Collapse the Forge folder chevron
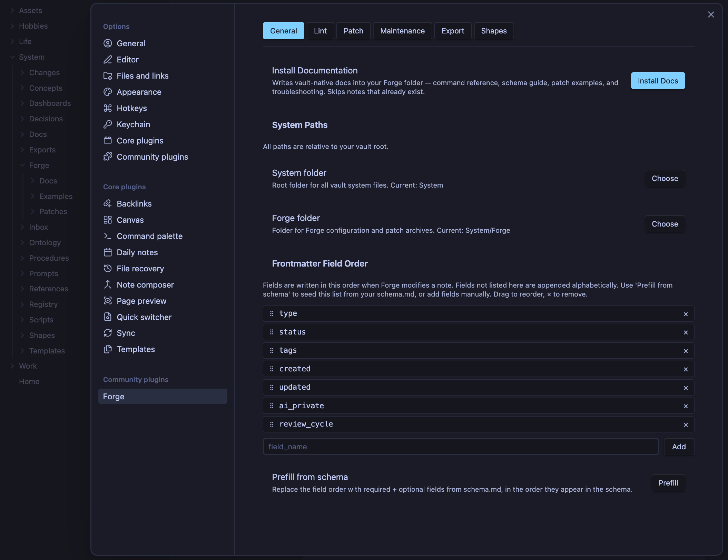Image resolution: width=728 pixels, height=560 pixels. coord(22,166)
